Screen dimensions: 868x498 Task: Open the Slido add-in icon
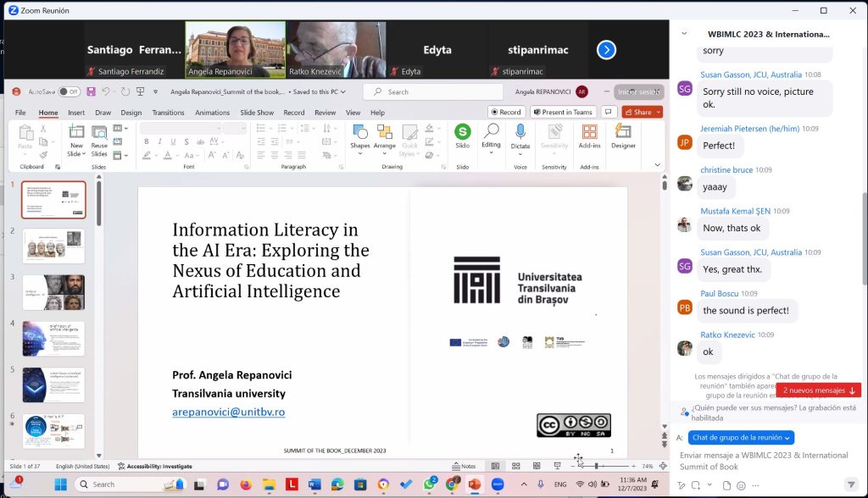coord(462,133)
